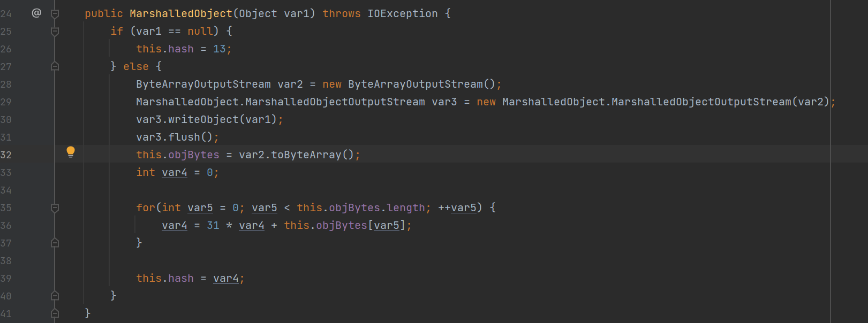This screenshot has height=323, width=868.
Task: Click line number 32 in the gutter
Action: tap(6, 155)
